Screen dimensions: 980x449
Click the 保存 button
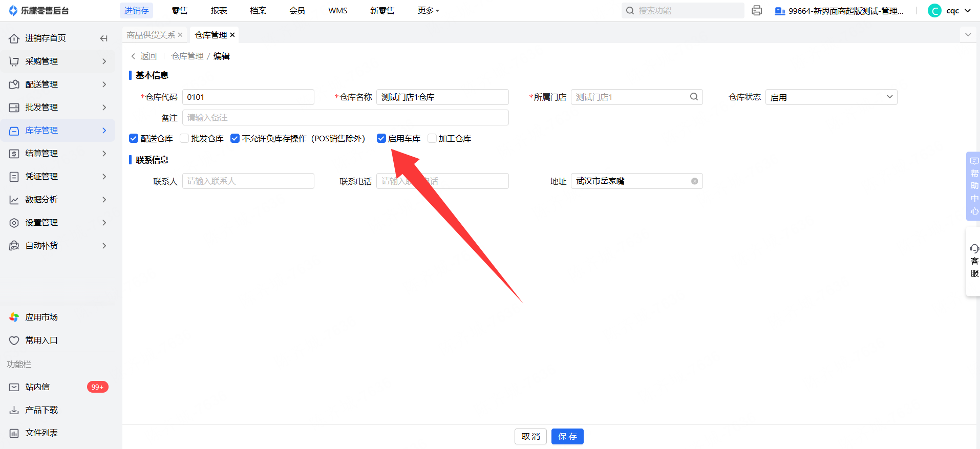567,437
